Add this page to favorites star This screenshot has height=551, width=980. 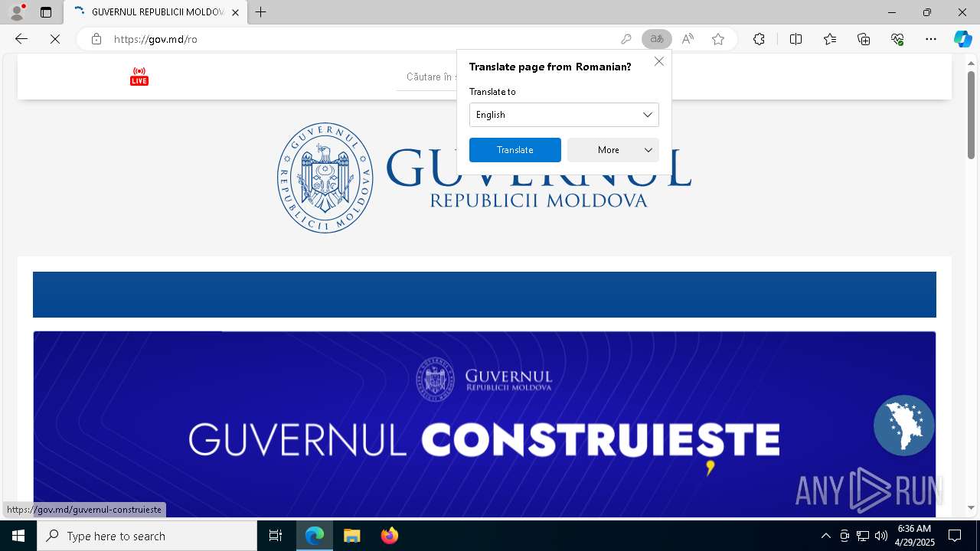pos(718,39)
